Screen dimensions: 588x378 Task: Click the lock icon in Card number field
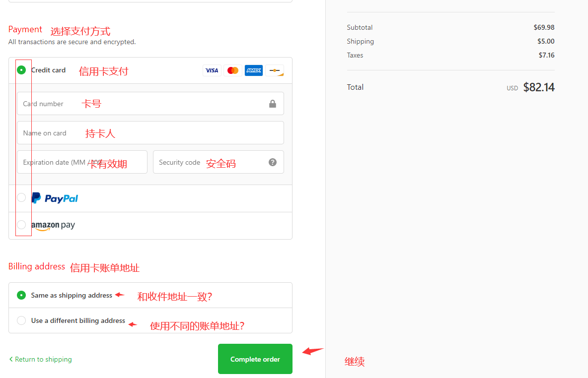point(273,104)
